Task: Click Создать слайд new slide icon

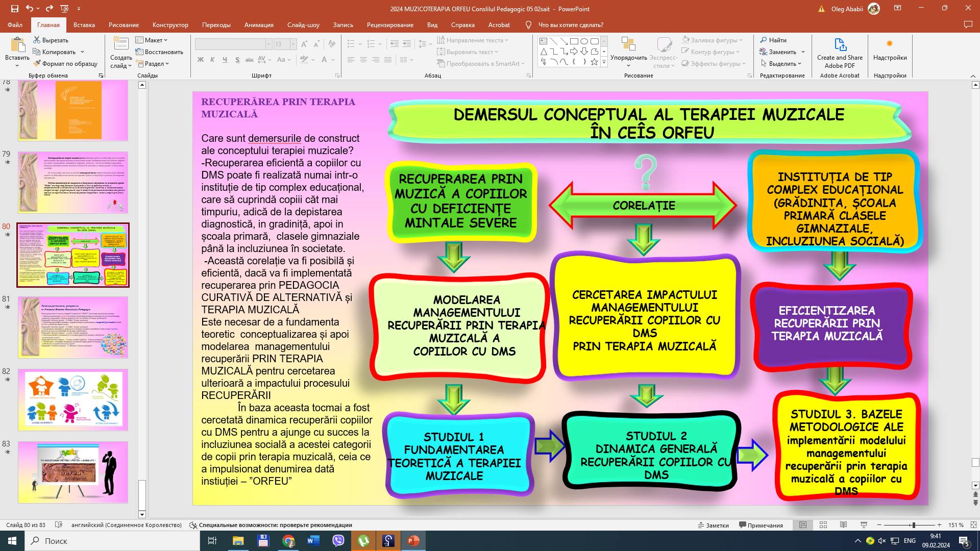Action: 121,44
